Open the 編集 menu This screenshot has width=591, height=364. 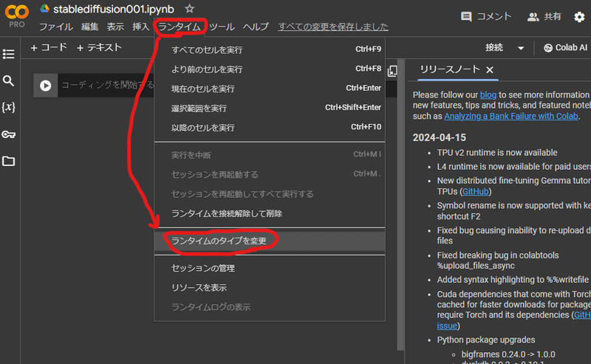(x=89, y=27)
